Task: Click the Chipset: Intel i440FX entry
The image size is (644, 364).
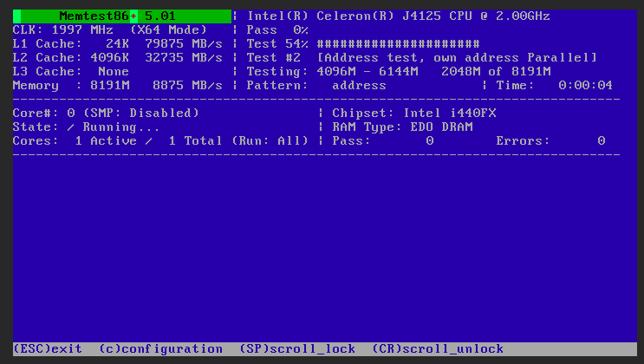Action: pos(414,113)
